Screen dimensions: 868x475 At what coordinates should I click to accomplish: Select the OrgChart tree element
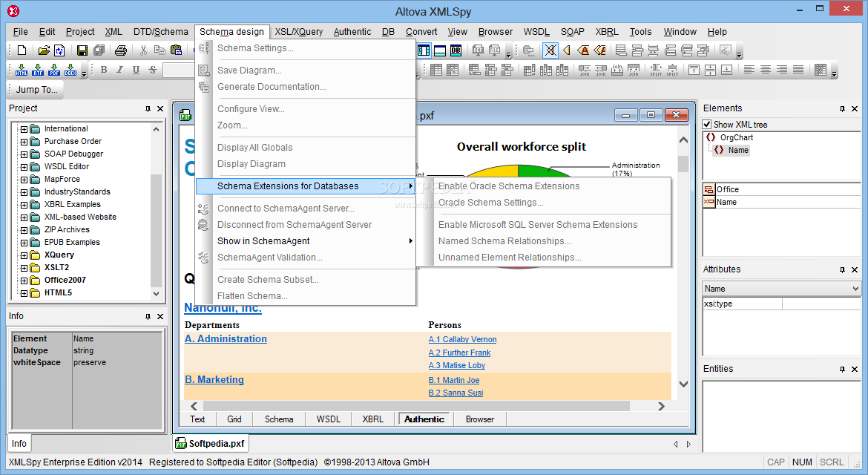tap(736, 137)
